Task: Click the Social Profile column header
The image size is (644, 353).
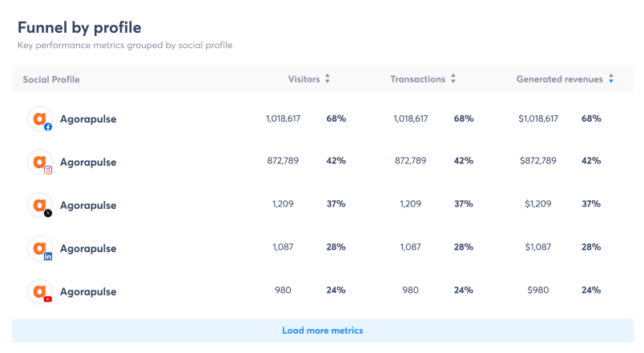Action: [x=51, y=79]
